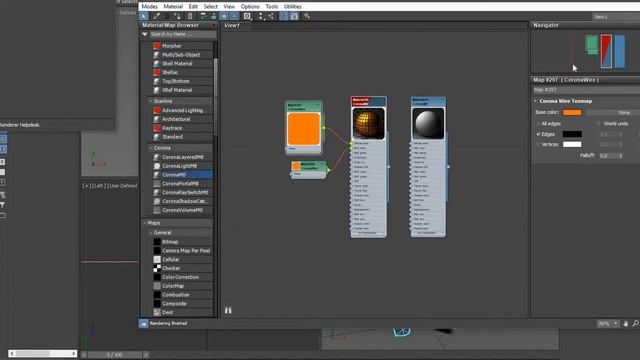Switch to the View1 tab
640x360 pixels.
pos(232,25)
